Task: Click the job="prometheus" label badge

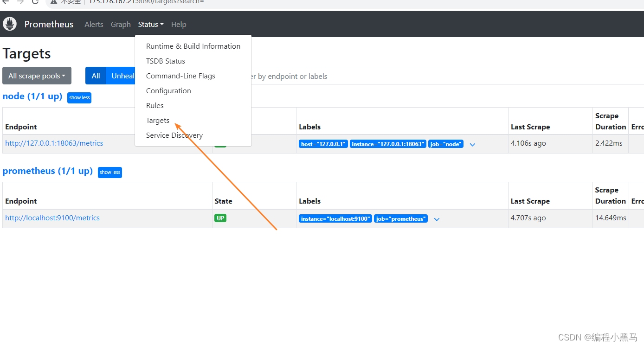Action: 401,218
